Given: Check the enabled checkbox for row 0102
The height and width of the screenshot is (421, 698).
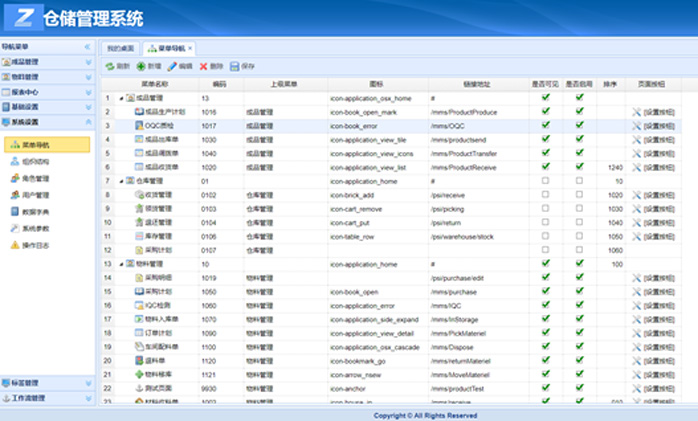Looking at the screenshot, I should pos(579,194).
